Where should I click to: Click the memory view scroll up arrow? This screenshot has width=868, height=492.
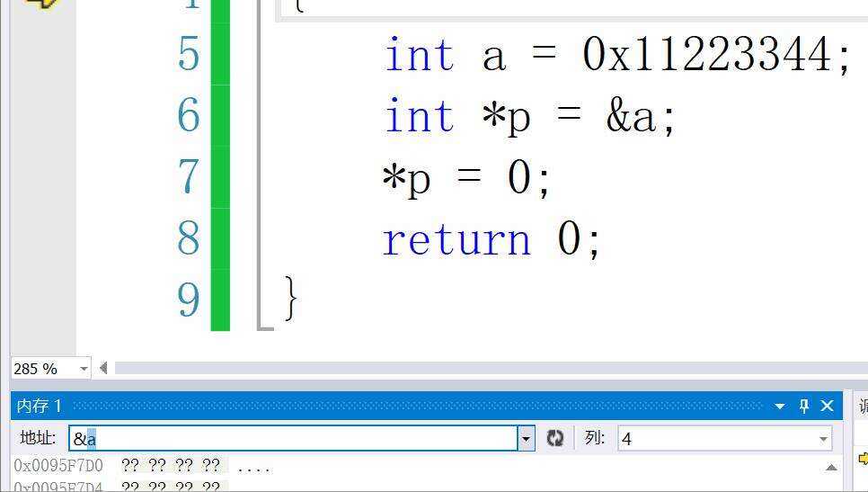[x=831, y=467]
